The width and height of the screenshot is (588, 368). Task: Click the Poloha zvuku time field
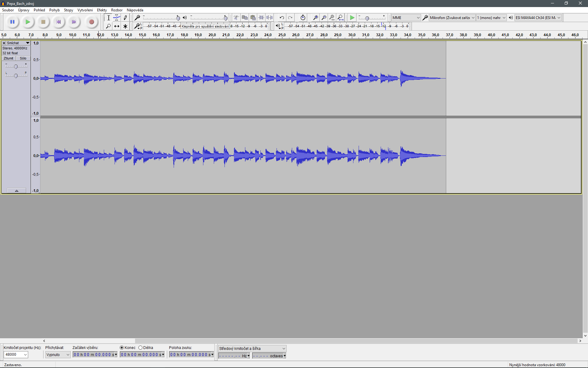191,355
